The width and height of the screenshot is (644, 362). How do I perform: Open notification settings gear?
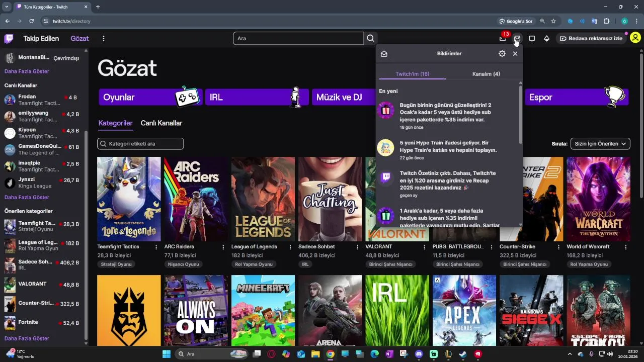coord(502,54)
